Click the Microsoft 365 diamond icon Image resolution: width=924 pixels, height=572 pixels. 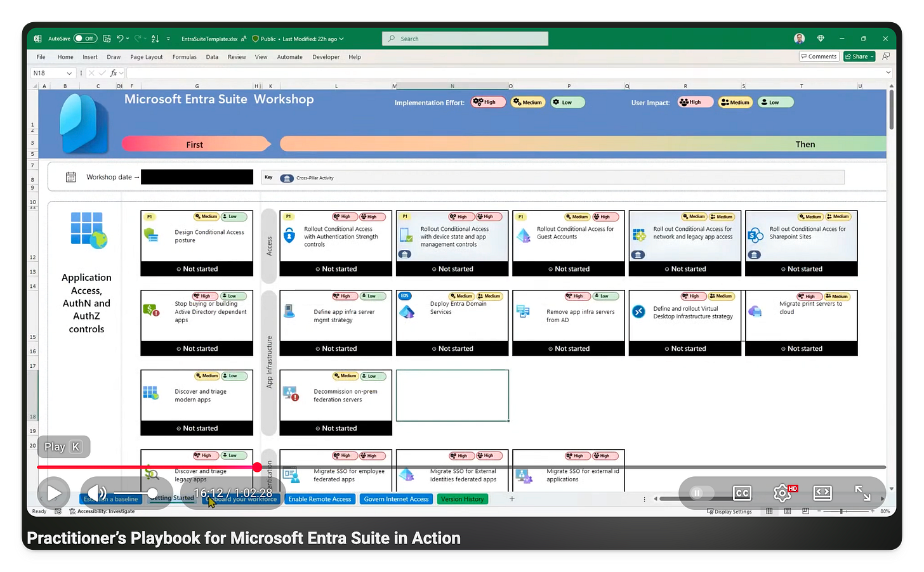point(821,39)
